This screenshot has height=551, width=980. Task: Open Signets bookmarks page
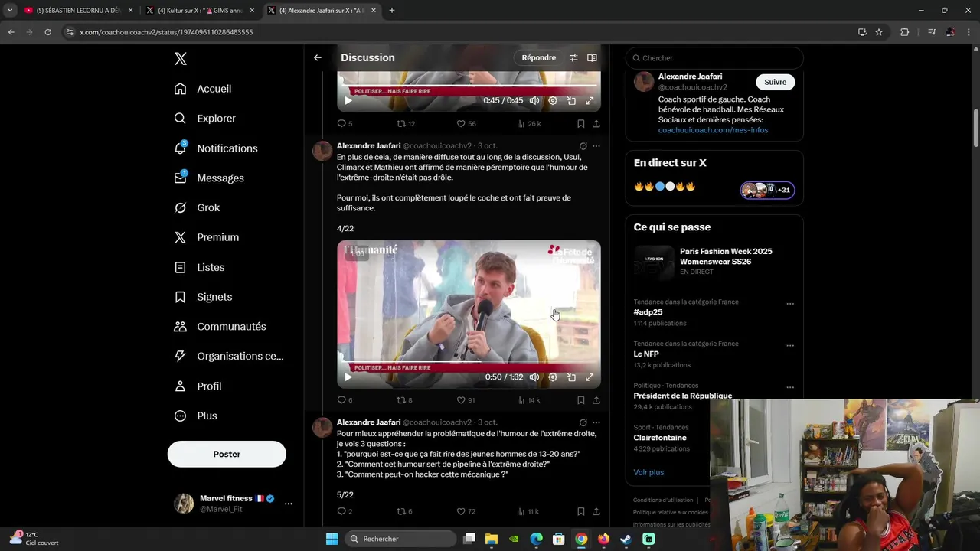pyautogui.click(x=203, y=297)
